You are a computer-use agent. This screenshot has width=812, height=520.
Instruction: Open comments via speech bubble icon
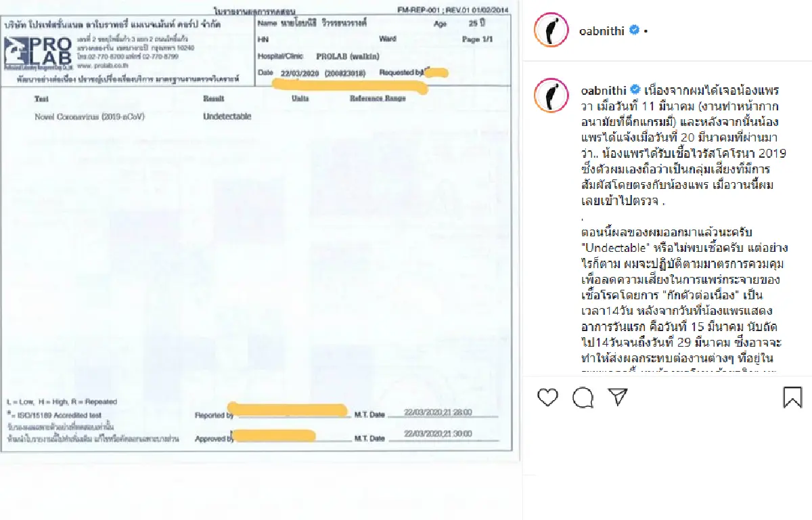(x=583, y=397)
